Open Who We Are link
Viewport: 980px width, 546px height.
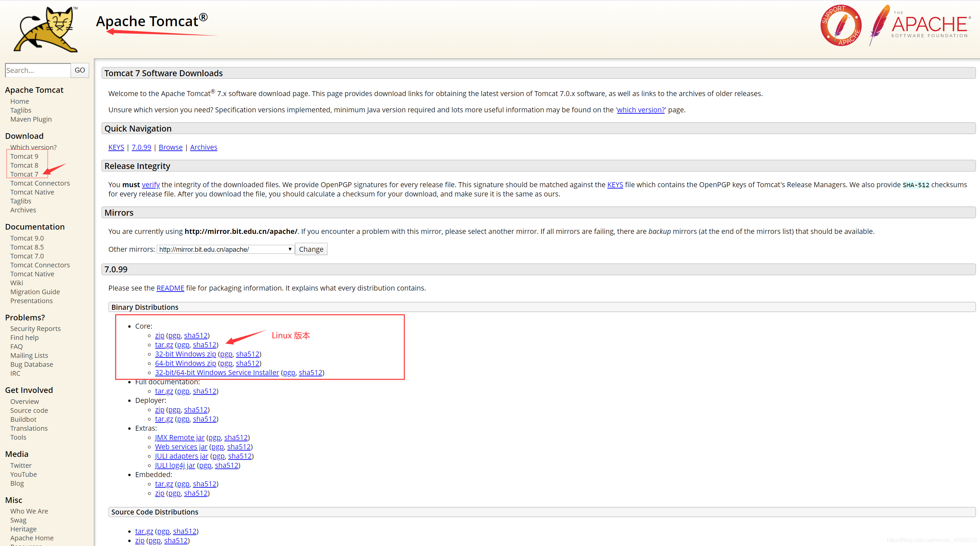click(29, 511)
